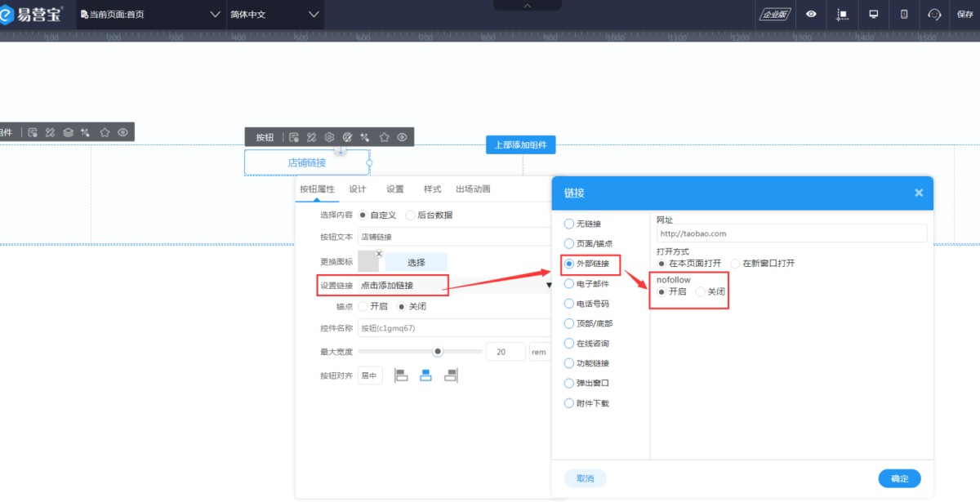This screenshot has width=980, height=502.
Task: Click the 最大宽度 slider handle
Action: (x=438, y=351)
